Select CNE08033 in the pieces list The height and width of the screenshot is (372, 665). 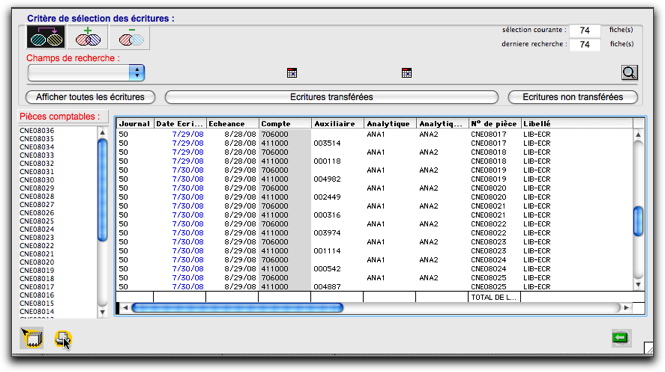tap(37, 155)
